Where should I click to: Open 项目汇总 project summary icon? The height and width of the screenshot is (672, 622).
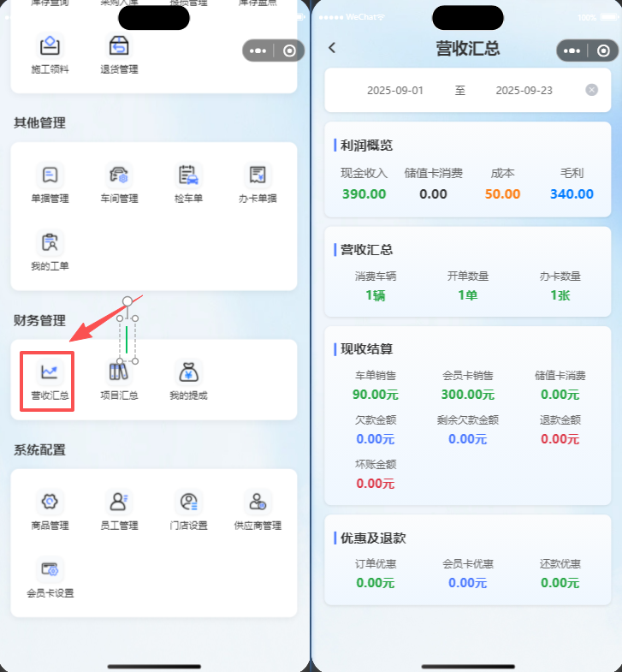(x=119, y=372)
